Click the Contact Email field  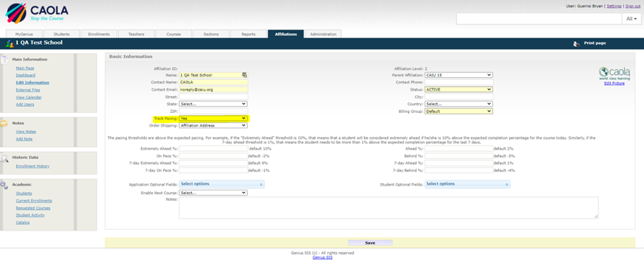(214, 89)
